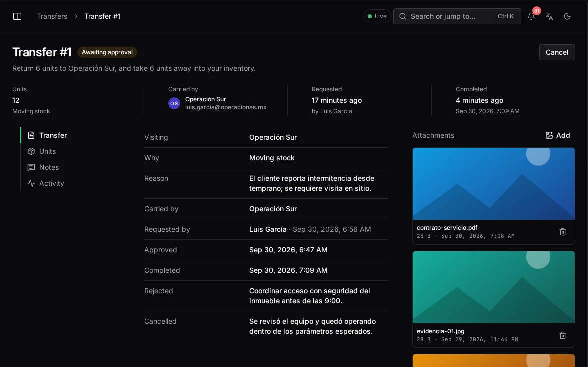This screenshot has width=588, height=367.
Task: Click the Why value Moving stock
Action: 272,158
